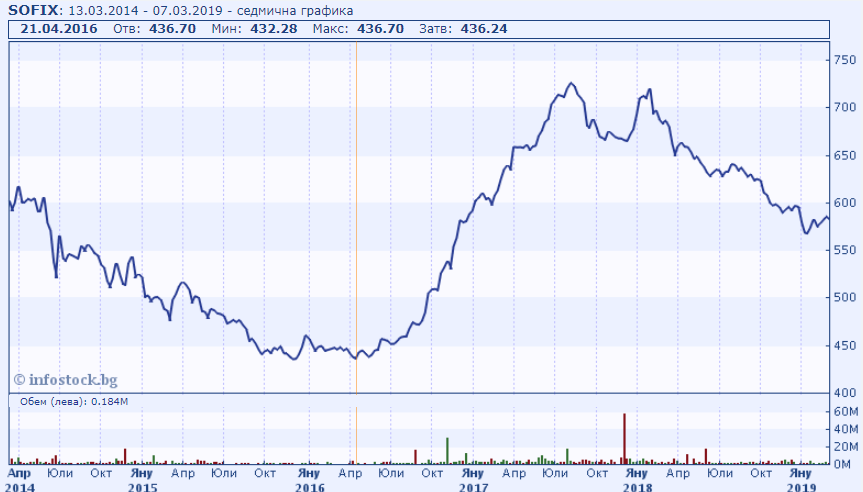863x492 pixels.
Task: Click the 2017 year label on time axis
Action: click(x=473, y=487)
